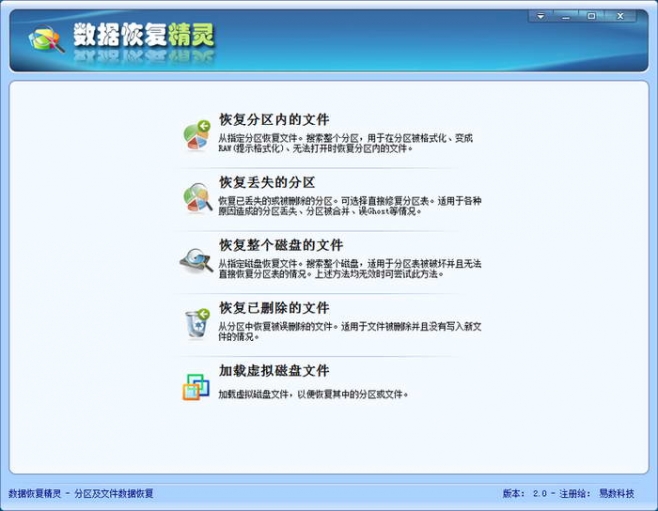Choose 恢复丢失的分区 option title
The height and width of the screenshot is (511, 658).
[x=267, y=182]
